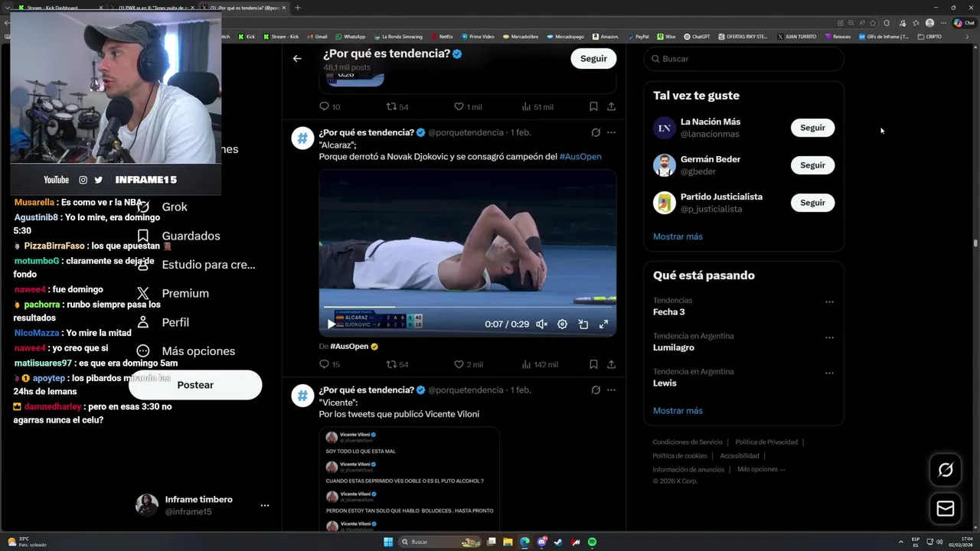Open Grok in the X sidebar

click(x=162, y=207)
